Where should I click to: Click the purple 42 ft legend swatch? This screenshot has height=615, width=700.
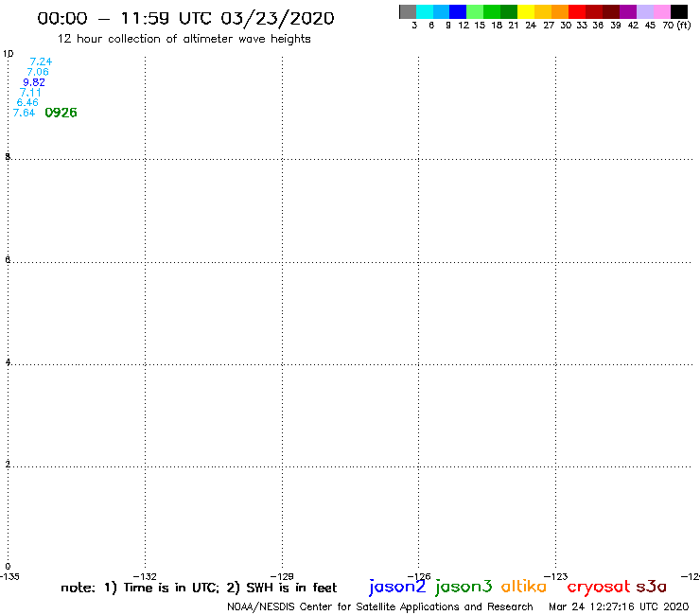(x=628, y=11)
